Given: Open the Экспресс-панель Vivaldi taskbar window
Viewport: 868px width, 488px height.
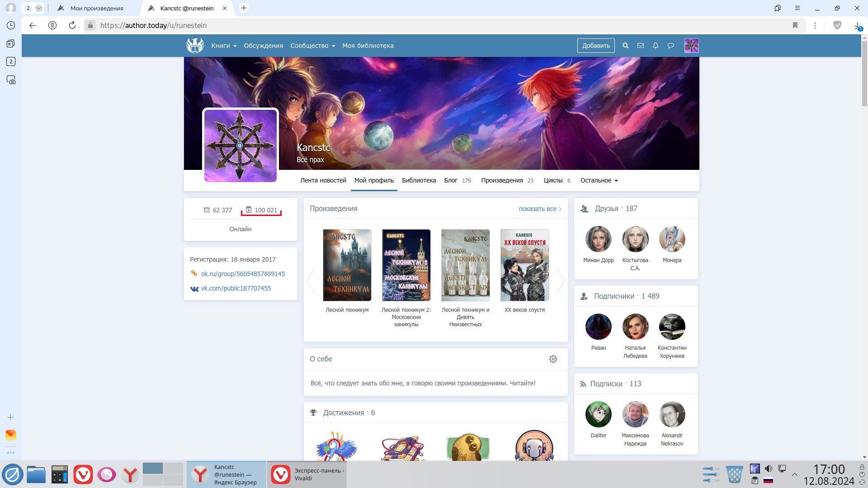Looking at the screenshot, I should tap(307, 474).
